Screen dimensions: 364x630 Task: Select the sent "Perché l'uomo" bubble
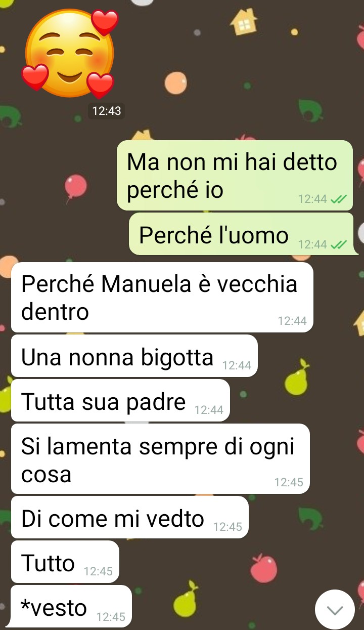(x=241, y=234)
